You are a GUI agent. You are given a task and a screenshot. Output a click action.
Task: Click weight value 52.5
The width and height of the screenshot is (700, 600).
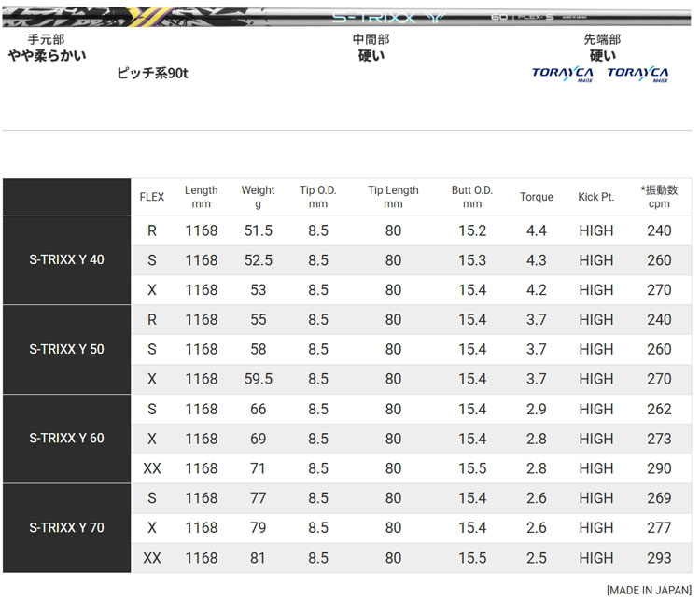pyautogui.click(x=258, y=260)
